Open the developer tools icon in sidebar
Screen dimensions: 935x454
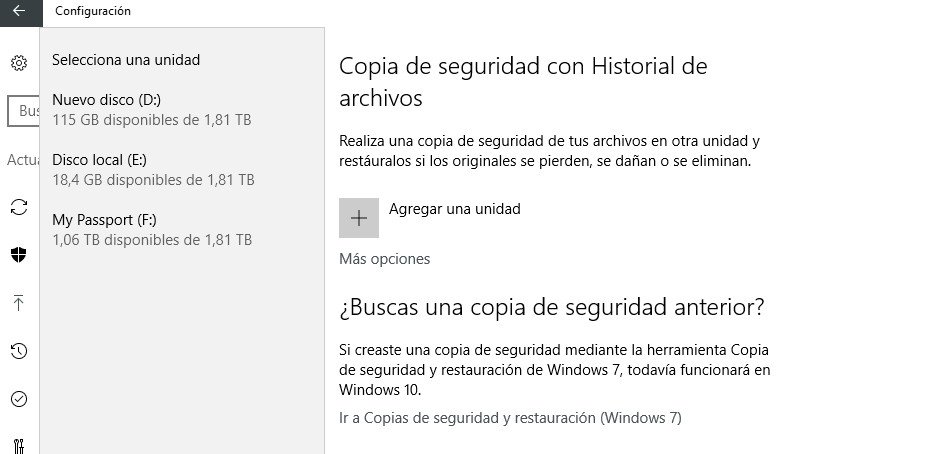(19, 445)
